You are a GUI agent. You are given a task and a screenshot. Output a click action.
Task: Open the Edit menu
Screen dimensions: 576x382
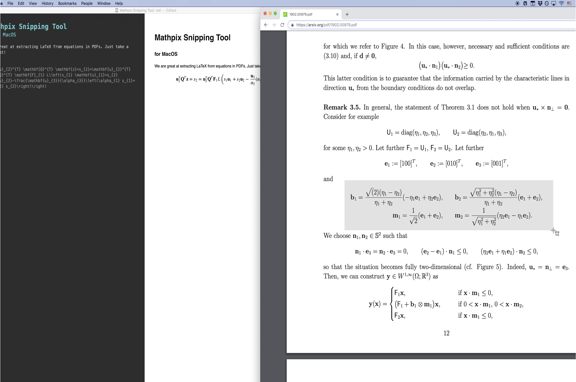tap(21, 3)
